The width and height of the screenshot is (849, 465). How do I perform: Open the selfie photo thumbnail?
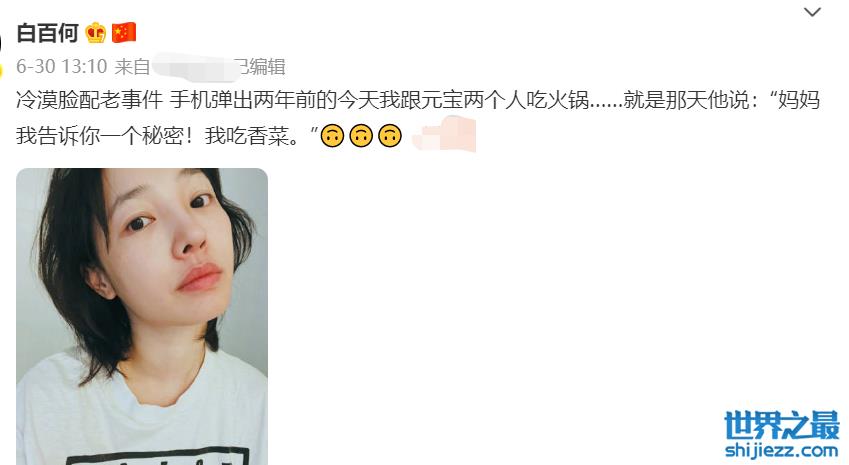tap(142, 316)
